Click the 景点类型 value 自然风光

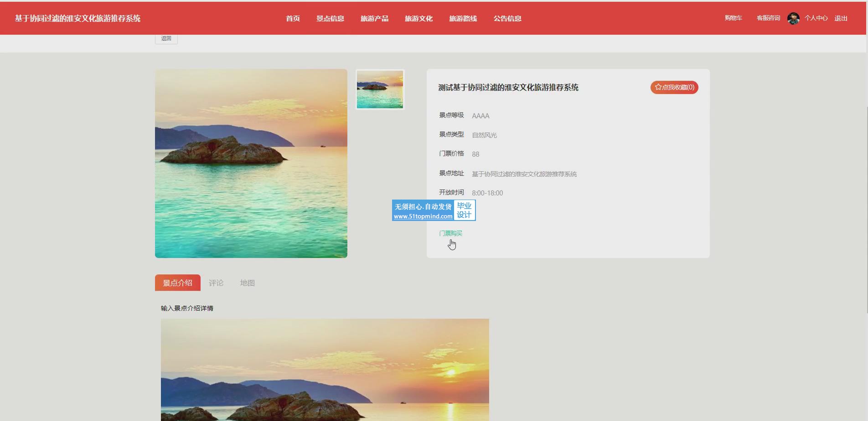point(484,135)
